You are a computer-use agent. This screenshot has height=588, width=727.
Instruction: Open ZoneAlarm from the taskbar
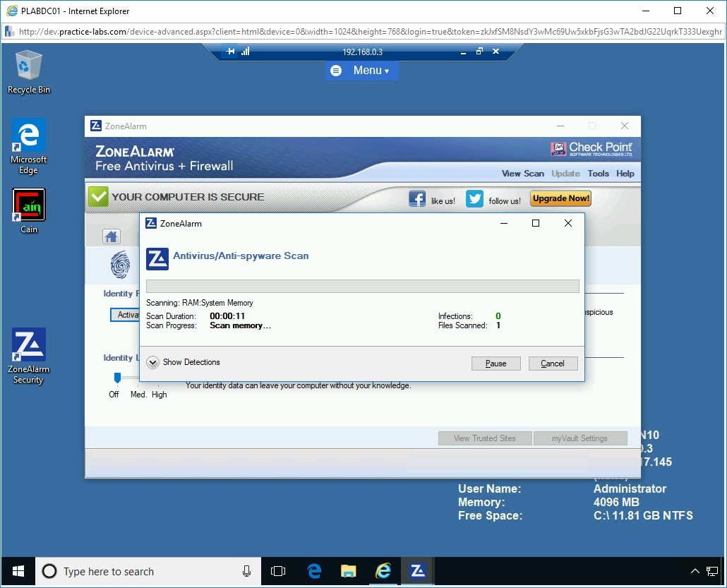[x=417, y=571]
